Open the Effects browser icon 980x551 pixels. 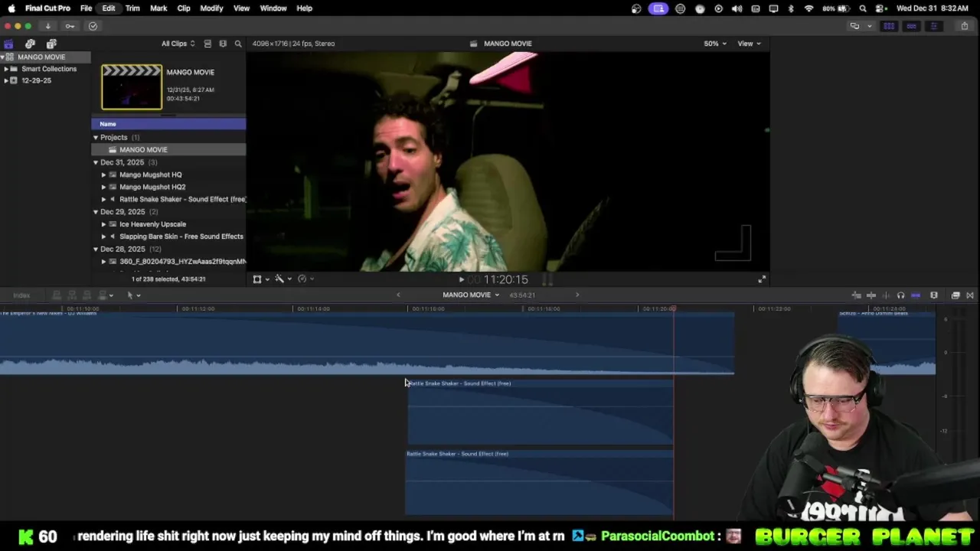955,295
